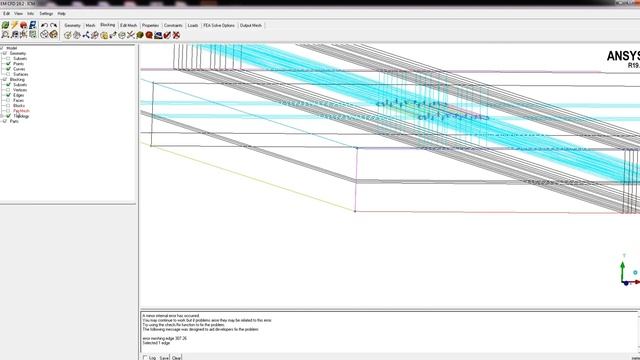The height and width of the screenshot is (360, 640).
Task: Switch to the Output Mesh tab
Action: 251,25
